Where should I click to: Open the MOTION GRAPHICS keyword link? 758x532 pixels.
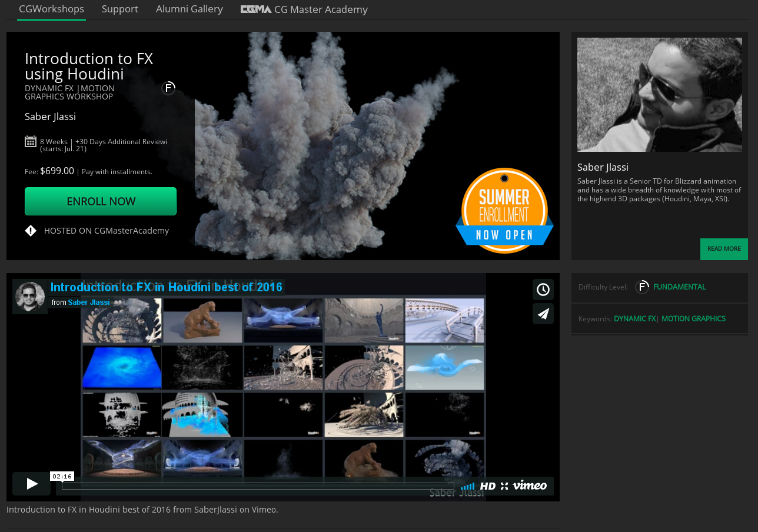pyautogui.click(x=693, y=318)
